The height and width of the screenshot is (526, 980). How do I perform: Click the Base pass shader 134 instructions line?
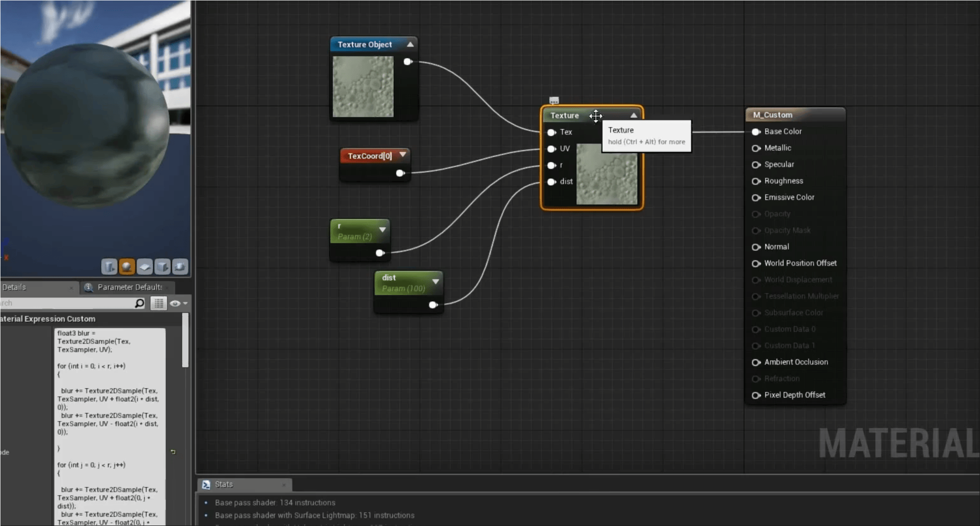click(275, 503)
